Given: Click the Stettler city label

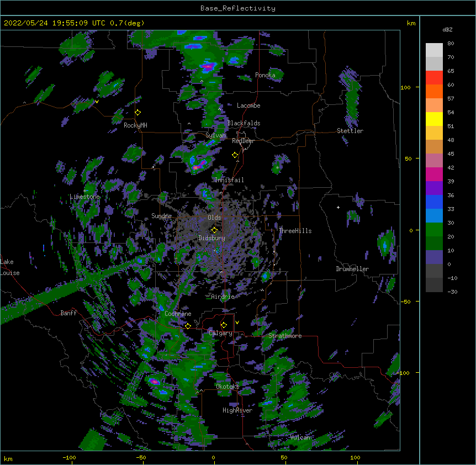Looking at the screenshot, I should click(350, 131).
